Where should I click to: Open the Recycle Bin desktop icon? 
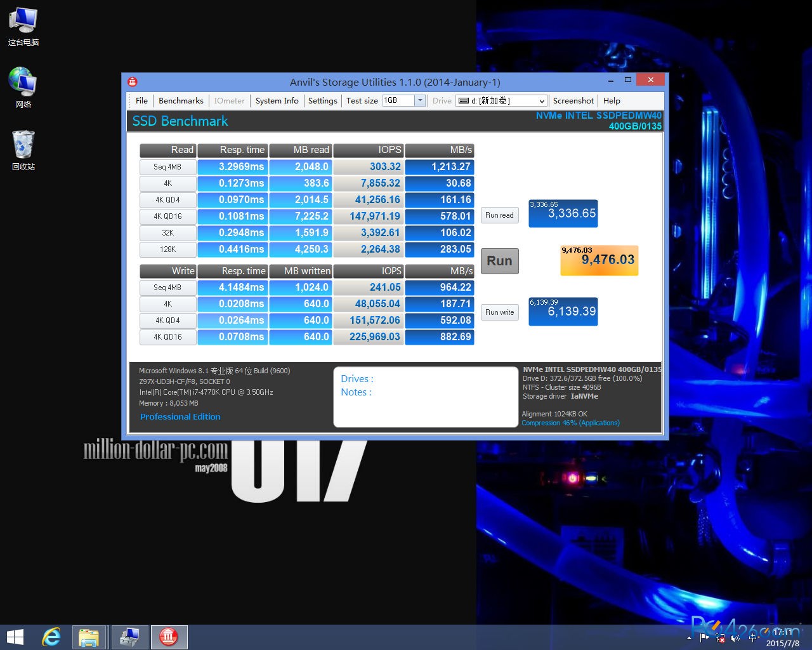pyautogui.click(x=23, y=150)
